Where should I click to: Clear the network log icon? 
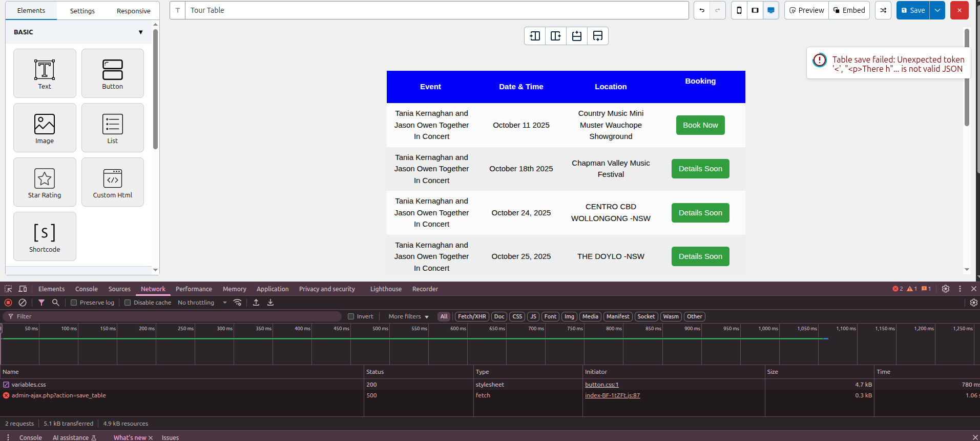pyautogui.click(x=23, y=303)
